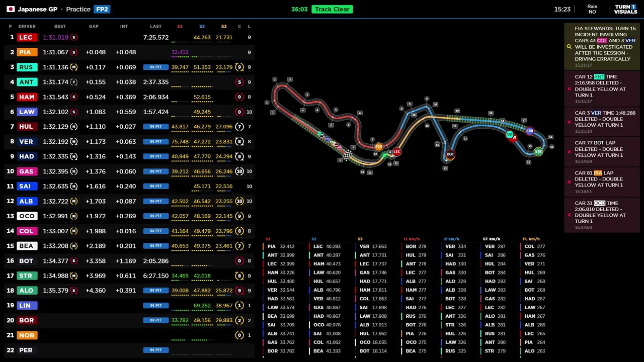Click the 15:23 clock
This screenshot has height=362, width=644.
(x=562, y=9)
